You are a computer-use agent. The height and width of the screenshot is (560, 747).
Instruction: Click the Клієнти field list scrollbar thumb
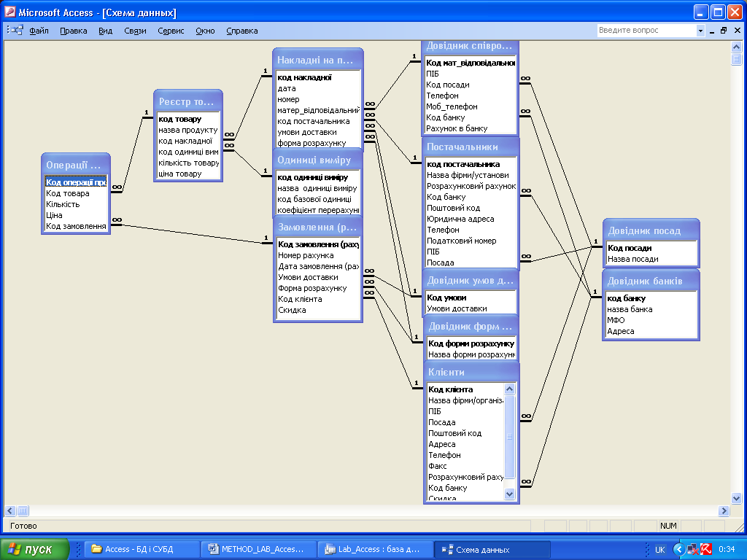(509, 437)
